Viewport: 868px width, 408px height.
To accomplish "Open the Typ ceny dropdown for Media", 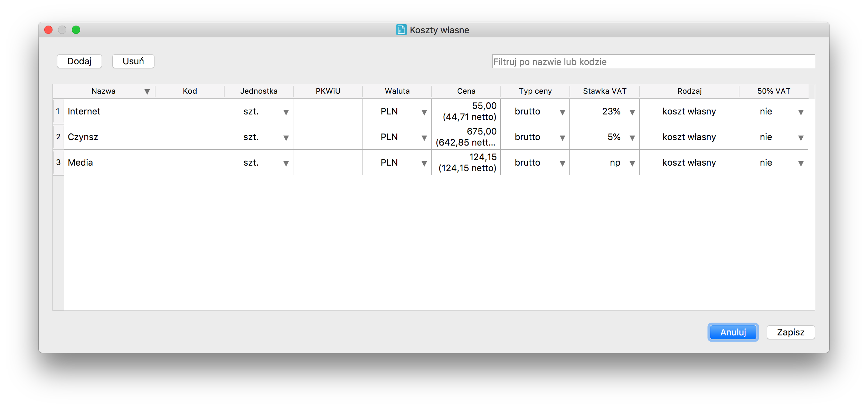I will tap(563, 164).
